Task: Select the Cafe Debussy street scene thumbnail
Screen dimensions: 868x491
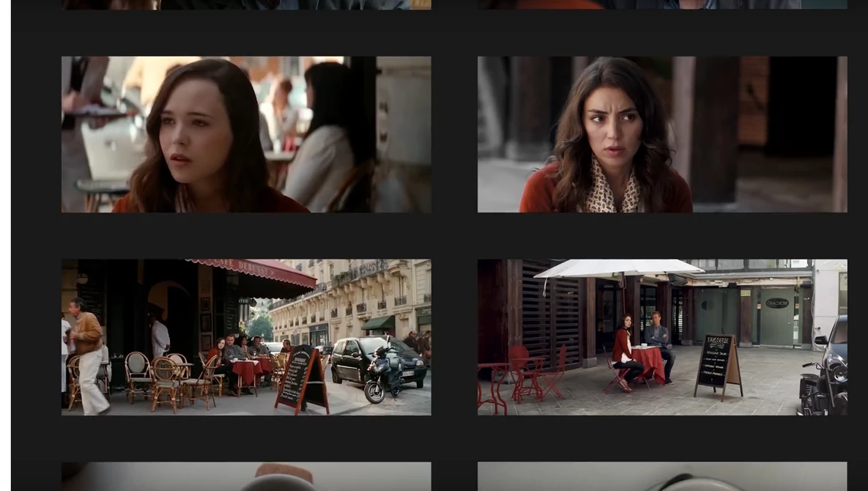Action: [x=246, y=337]
